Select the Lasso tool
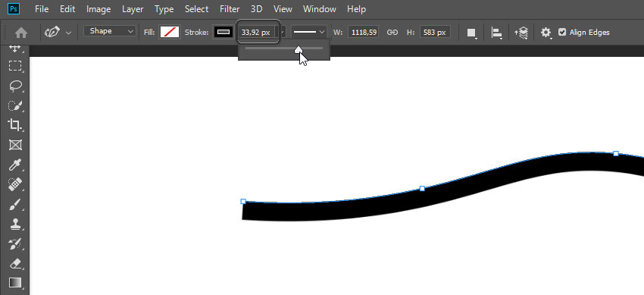 point(15,86)
